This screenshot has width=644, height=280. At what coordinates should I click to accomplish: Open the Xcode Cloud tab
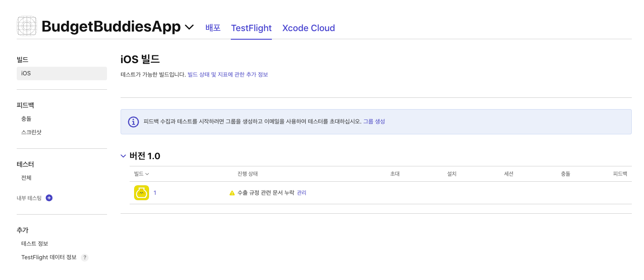pos(308,28)
